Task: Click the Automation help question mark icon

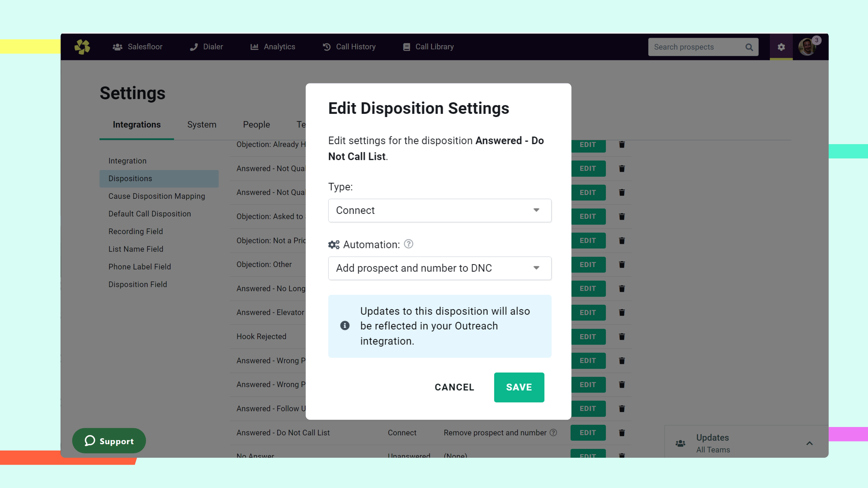Action: click(408, 244)
